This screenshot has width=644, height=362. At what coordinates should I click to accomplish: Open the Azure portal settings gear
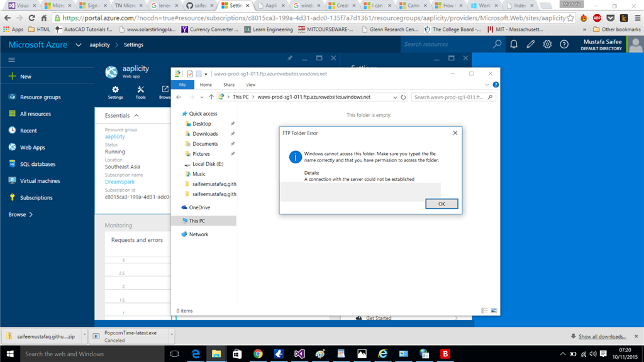tap(548, 45)
